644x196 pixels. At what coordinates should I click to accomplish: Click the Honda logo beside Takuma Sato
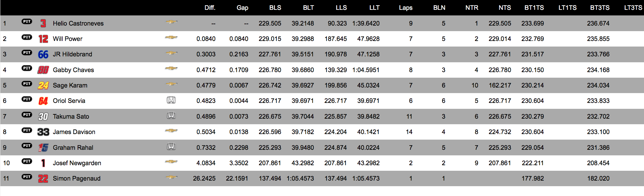[x=171, y=115]
